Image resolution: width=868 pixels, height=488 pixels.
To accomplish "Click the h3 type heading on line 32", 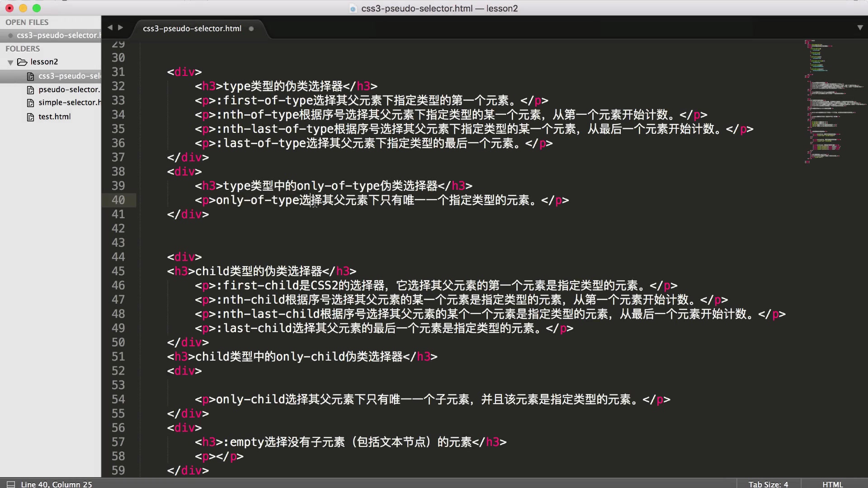I will tap(283, 86).
